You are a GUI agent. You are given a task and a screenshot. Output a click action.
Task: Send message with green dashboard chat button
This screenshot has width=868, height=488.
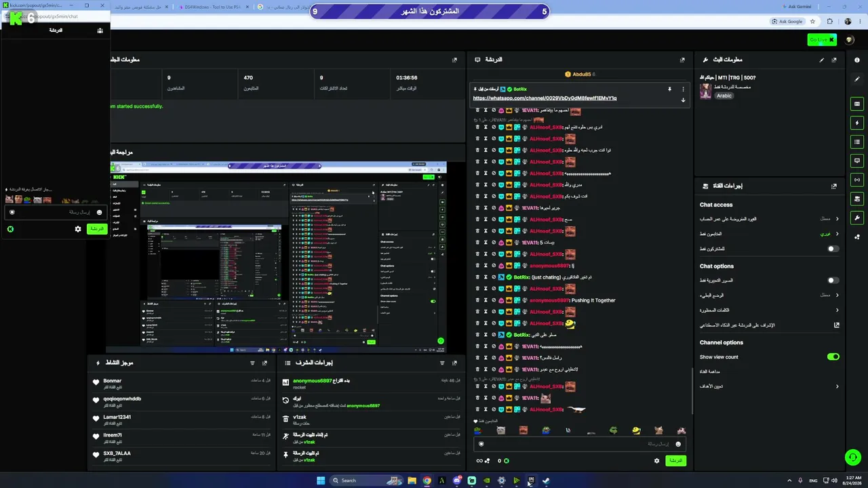675,461
